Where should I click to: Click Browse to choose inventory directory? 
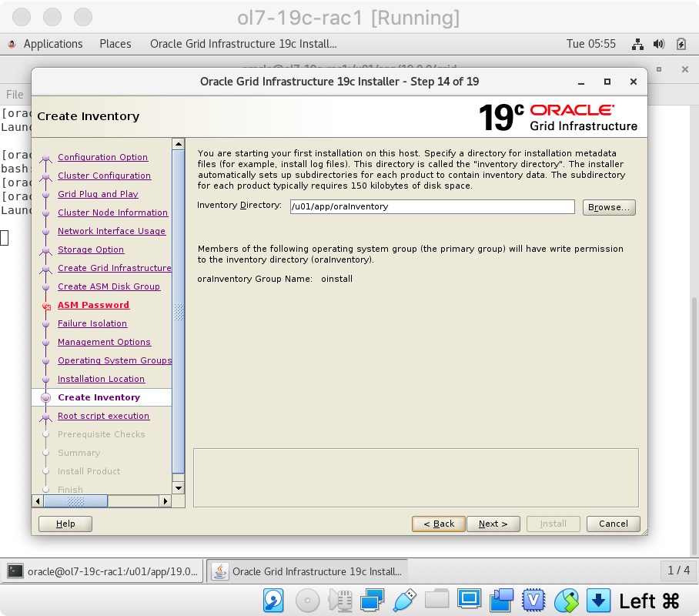(609, 207)
